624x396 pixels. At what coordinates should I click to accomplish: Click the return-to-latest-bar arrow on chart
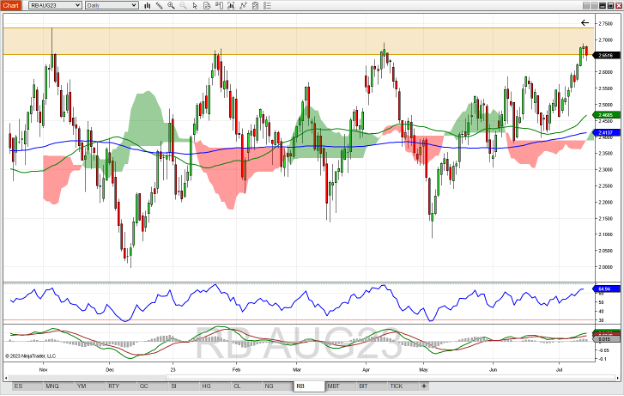pos(585,23)
